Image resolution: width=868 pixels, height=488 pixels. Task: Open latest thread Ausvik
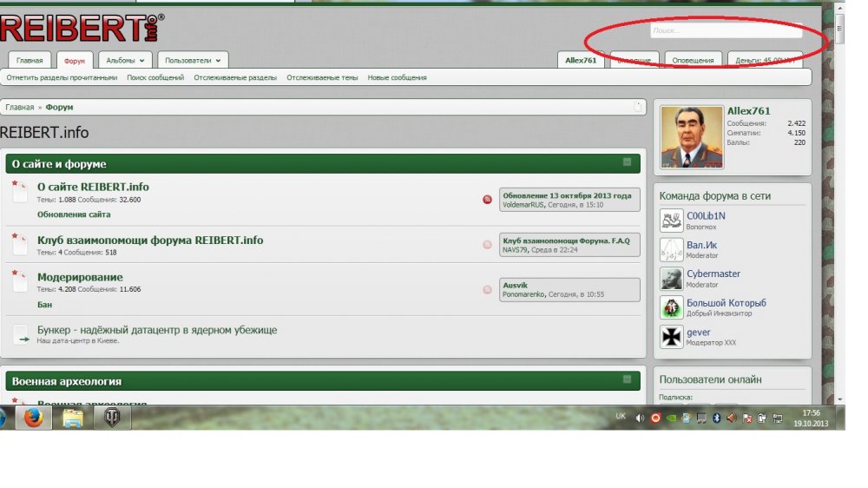515,286
